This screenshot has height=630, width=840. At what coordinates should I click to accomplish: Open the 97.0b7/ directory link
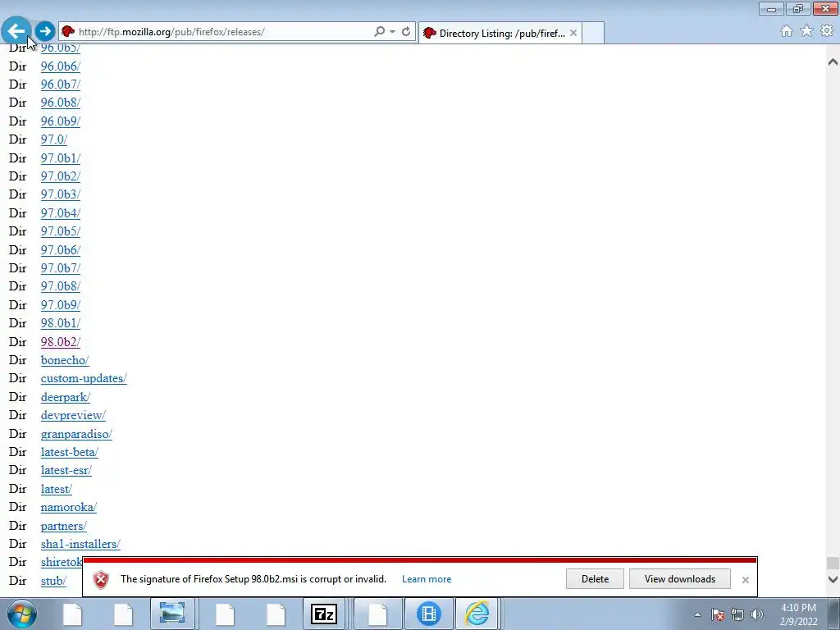[61, 268]
